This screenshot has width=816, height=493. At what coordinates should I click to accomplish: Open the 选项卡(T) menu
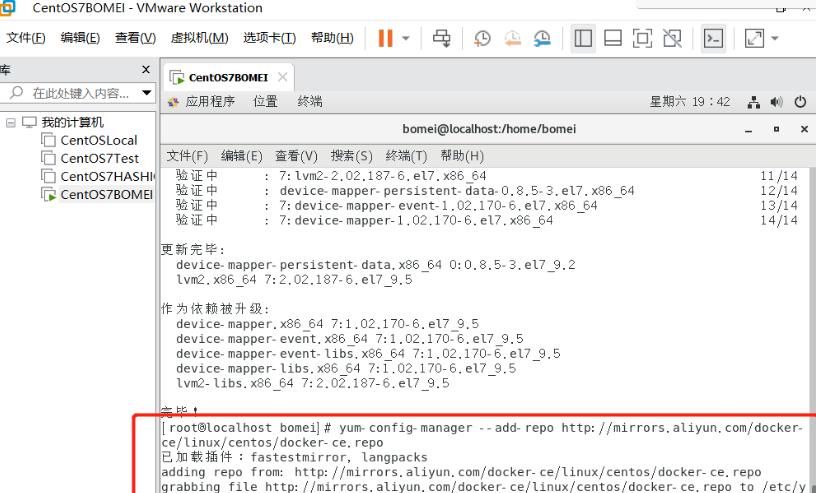[269, 38]
